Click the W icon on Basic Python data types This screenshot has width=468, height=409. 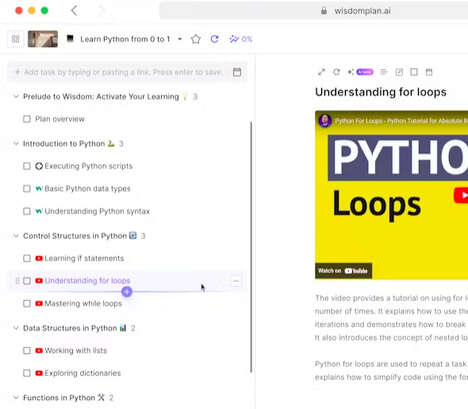click(x=39, y=189)
